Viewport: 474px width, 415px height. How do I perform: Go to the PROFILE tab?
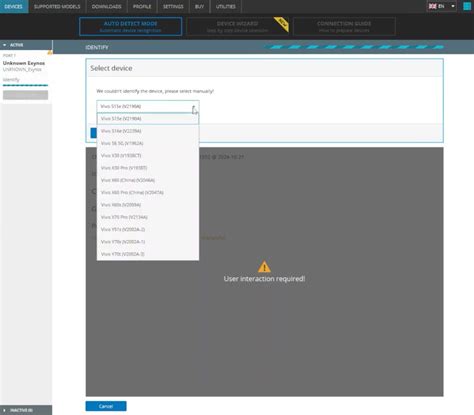click(x=142, y=6)
